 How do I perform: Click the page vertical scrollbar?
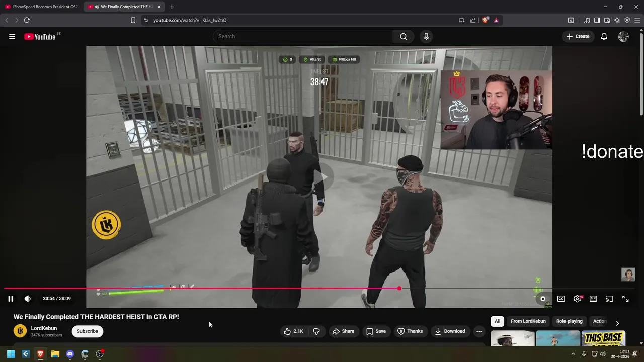pos(641,74)
